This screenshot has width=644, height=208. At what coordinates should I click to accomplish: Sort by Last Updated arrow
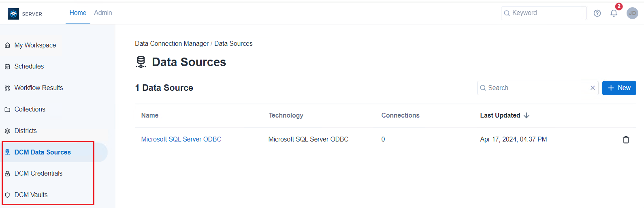point(527,116)
